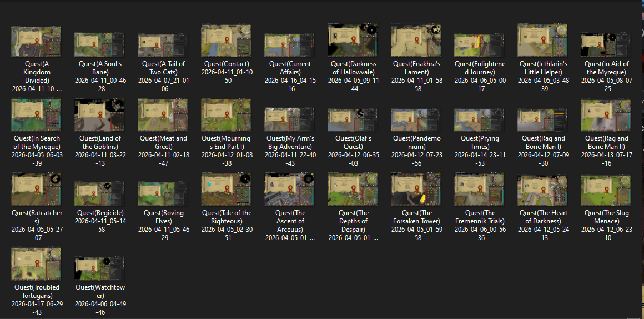Click the 'Quest(In Search of the Myreque)' file name
Viewport: 644px width, 319px height.
pyautogui.click(x=36, y=142)
